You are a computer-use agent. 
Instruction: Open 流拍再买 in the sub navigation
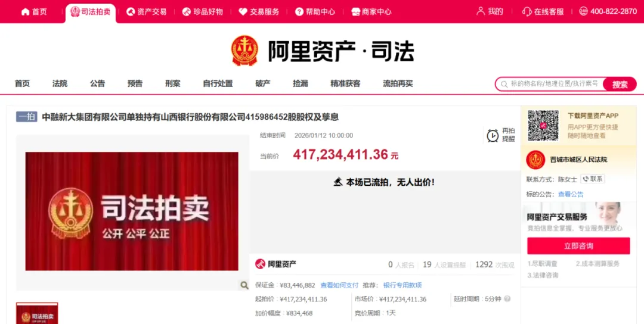(398, 83)
